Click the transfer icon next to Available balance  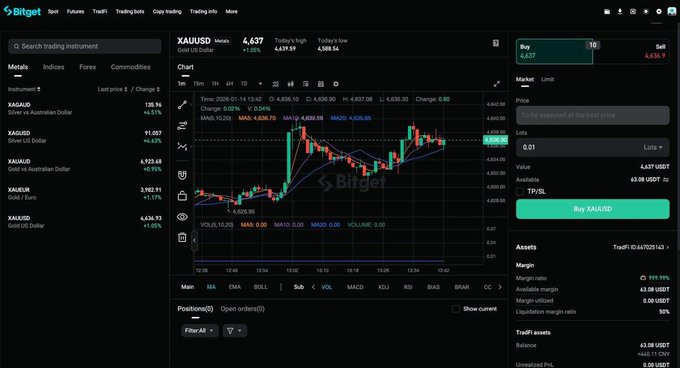(666, 179)
